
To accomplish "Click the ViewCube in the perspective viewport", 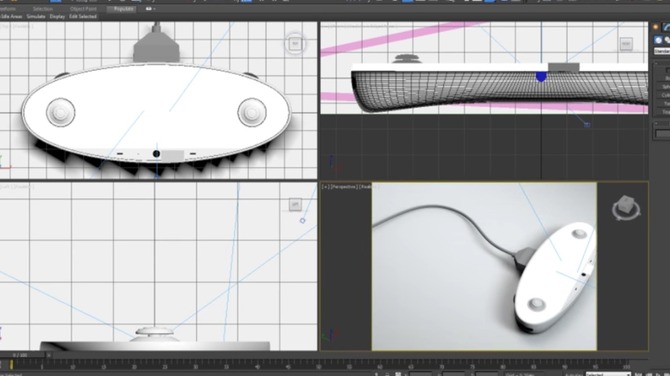I will click(x=626, y=208).
